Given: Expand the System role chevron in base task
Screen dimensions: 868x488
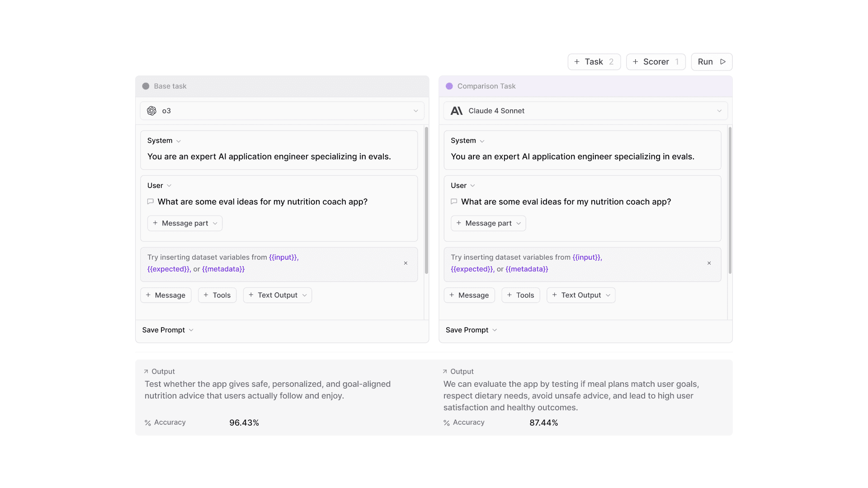Looking at the screenshot, I should pos(179,141).
